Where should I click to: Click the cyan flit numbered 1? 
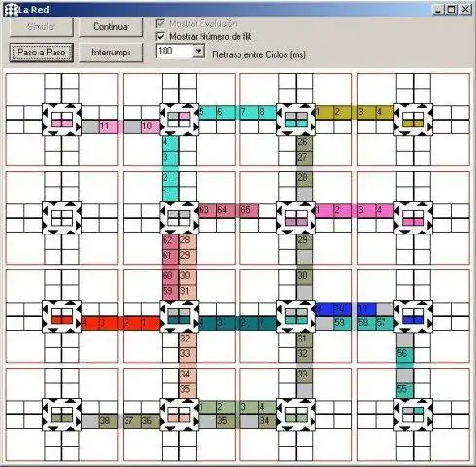tap(170, 194)
